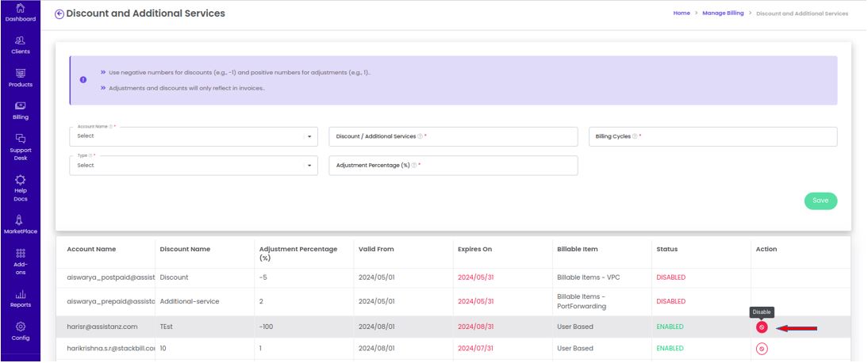Click the Additional-service discount name
This screenshot has height=363, width=868.
[x=190, y=302]
